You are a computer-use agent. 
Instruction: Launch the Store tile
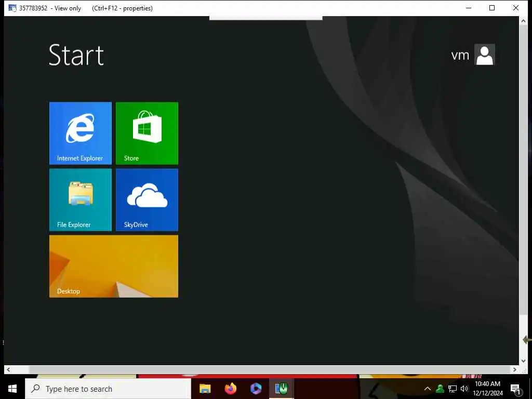[147, 134]
